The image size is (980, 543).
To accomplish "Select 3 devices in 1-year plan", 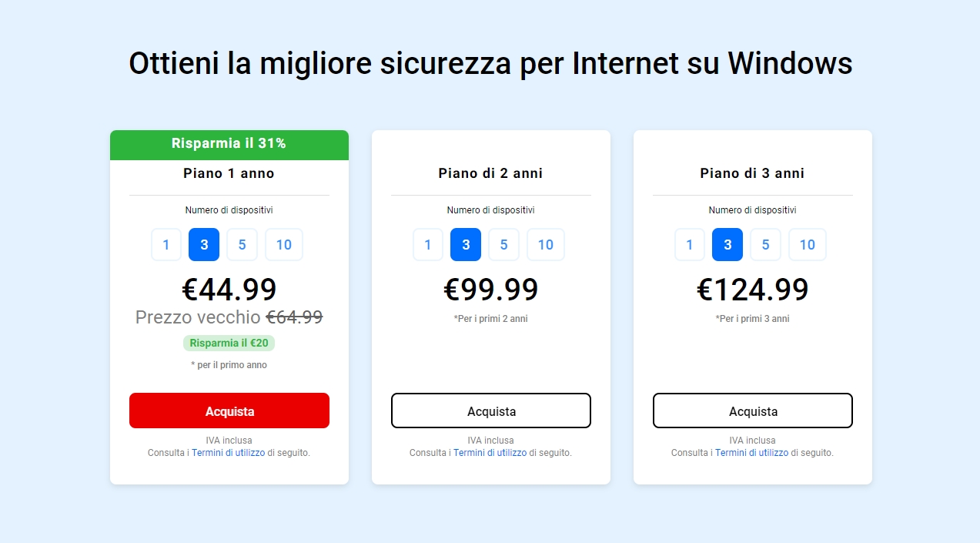I will point(204,245).
